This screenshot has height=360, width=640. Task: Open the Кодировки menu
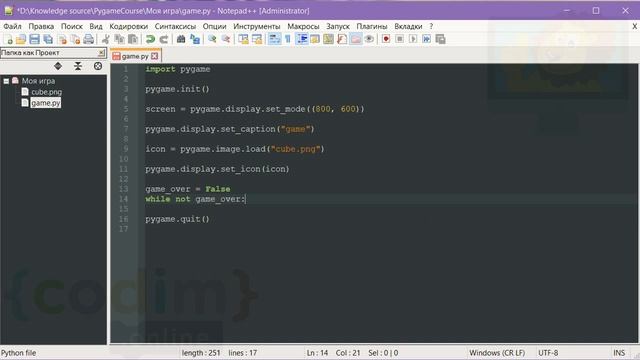point(129,26)
